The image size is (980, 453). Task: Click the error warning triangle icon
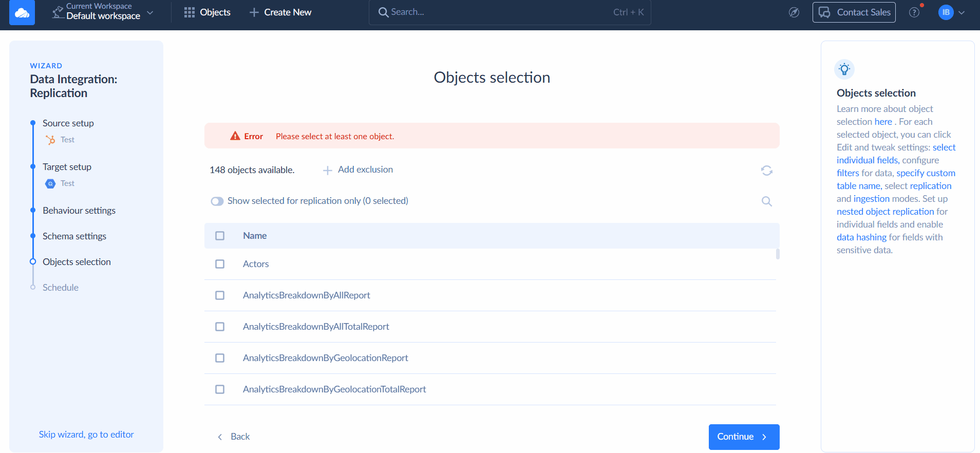(x=235, y=136)
